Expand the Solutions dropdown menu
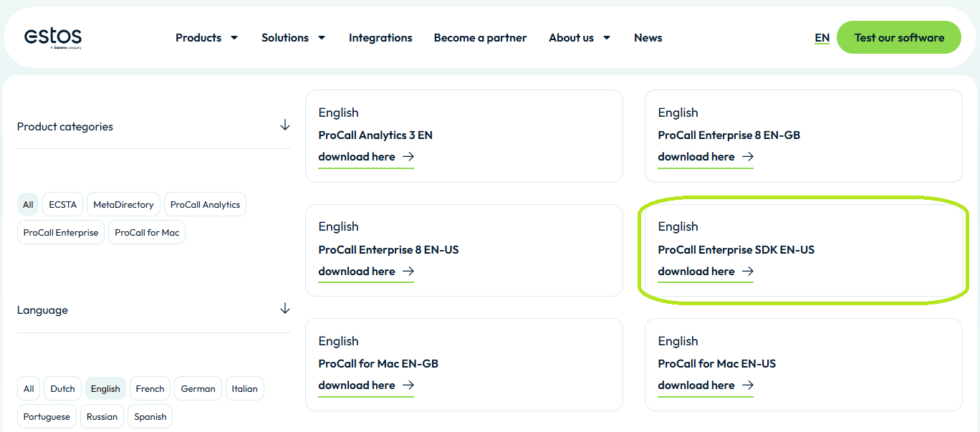The width and height of the screenshot is (980, 432). tap(293, 38)
